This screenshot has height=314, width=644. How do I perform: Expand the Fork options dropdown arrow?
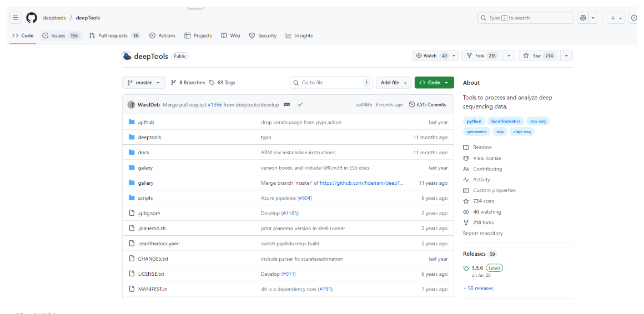click(x=509, y=56)
